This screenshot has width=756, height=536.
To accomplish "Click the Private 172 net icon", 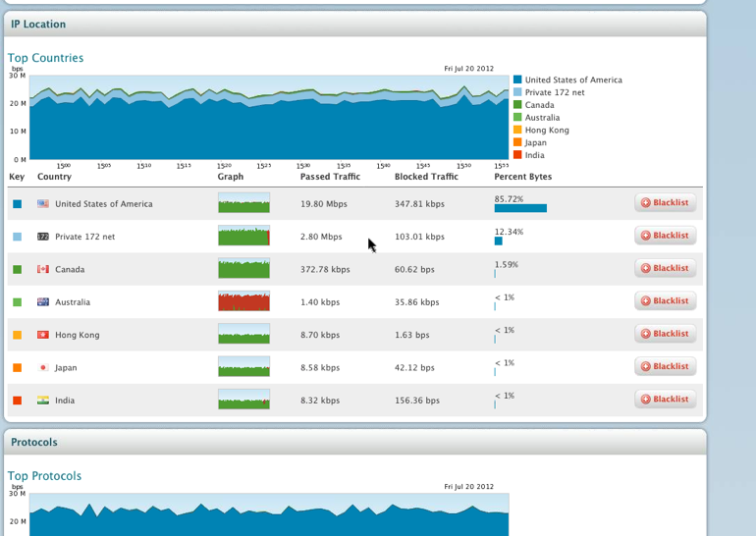I will (x=43, y=237).
